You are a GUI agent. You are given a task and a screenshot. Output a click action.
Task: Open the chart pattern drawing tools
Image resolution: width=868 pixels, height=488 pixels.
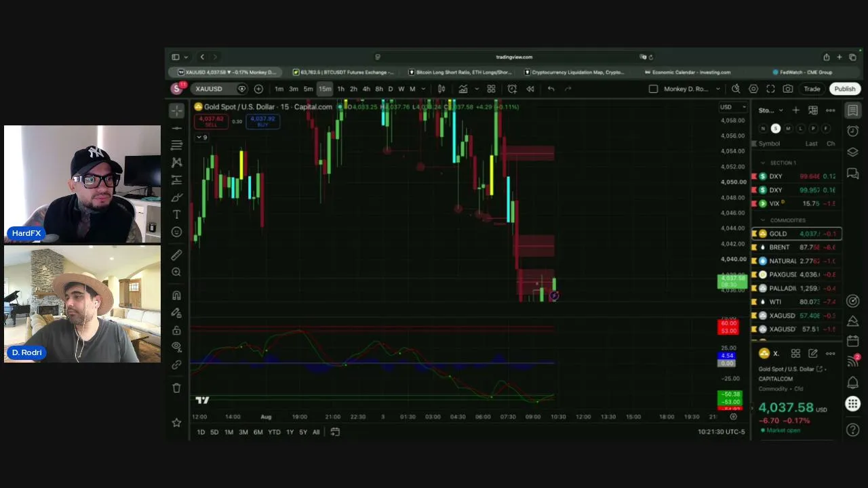(177, 163)
